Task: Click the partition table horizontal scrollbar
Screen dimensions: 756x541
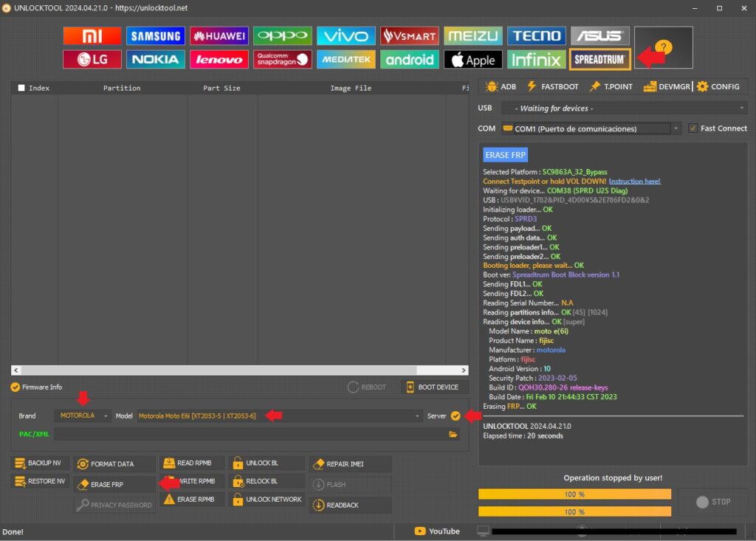Action: 240,371
